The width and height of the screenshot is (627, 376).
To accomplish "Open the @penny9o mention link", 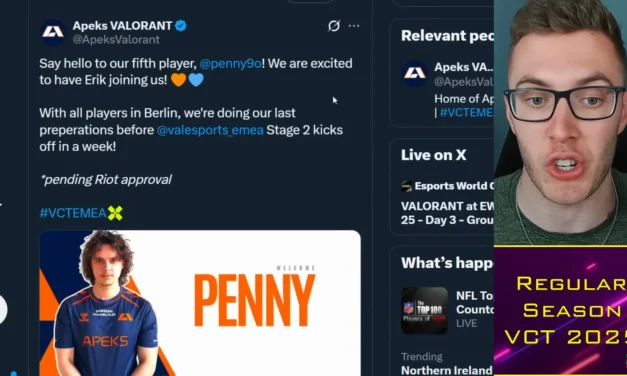I will 230,64.
